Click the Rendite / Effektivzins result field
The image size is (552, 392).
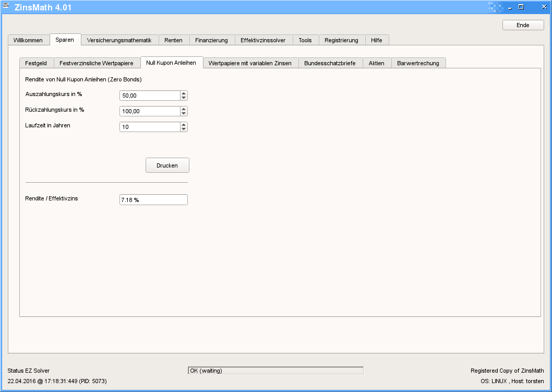pos(153,200)
